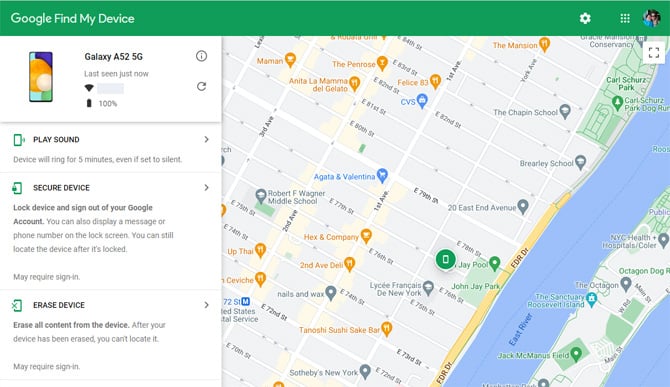Click the Play Sound phone icon

pyautogui.click(x=18, y=140)
